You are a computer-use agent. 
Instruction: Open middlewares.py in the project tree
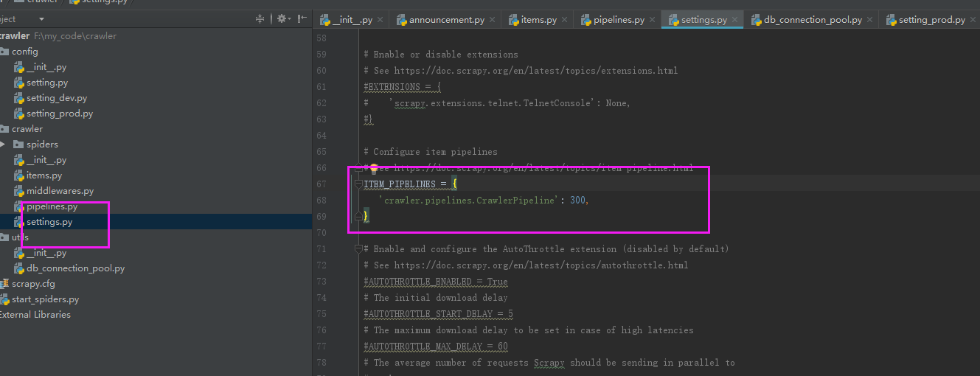point(60,191)
